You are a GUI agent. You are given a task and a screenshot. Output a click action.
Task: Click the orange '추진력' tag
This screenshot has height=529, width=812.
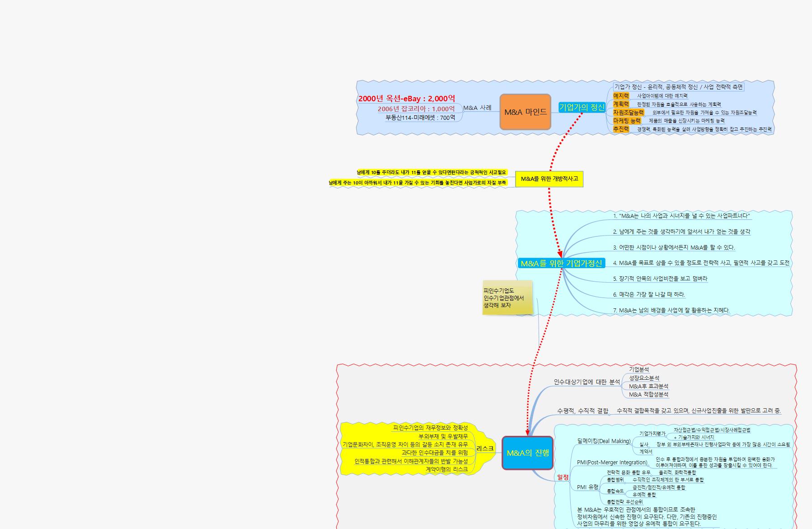[621, 129]
